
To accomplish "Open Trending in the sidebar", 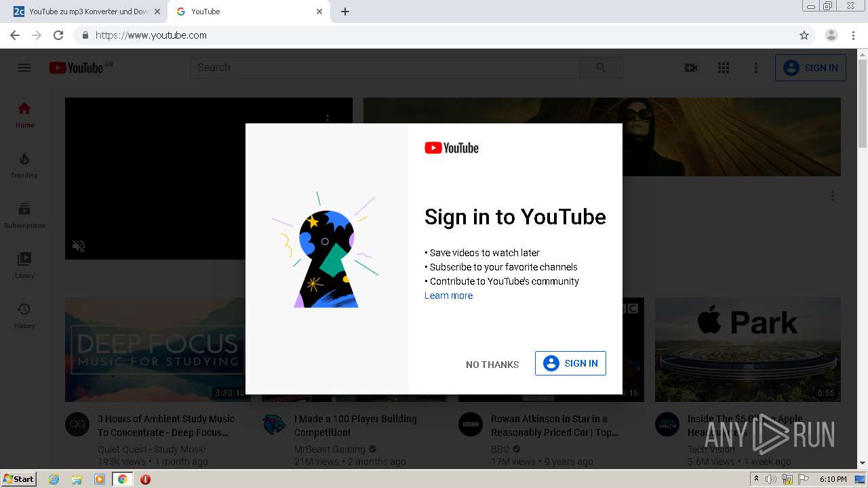I will (24, 165).
